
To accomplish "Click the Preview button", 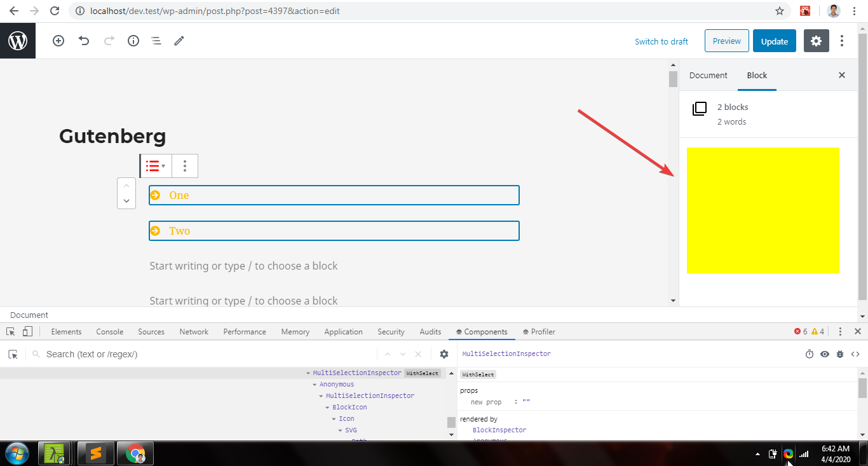I will pos(727,41).
